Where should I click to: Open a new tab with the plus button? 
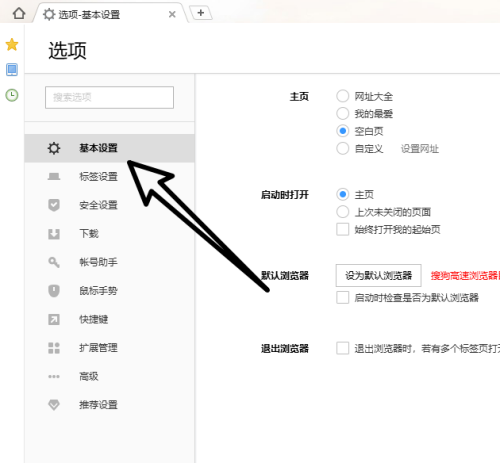tap(201, 13)
